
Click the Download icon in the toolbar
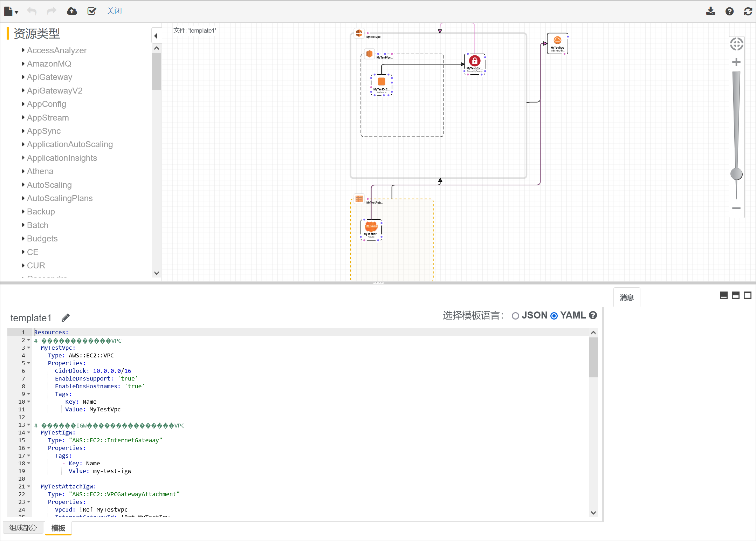tap(710, 11)
